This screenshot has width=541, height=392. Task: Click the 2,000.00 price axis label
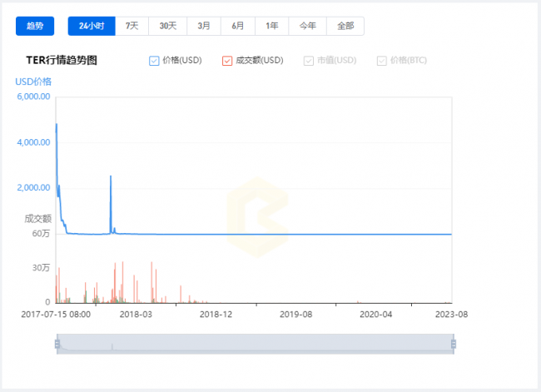33,188
